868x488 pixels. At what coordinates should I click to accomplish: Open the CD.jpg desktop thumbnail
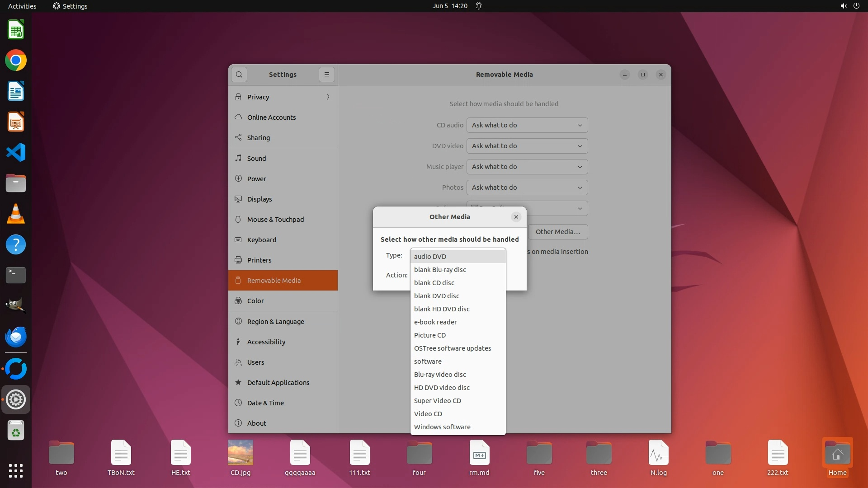click(x=241, y=452)
